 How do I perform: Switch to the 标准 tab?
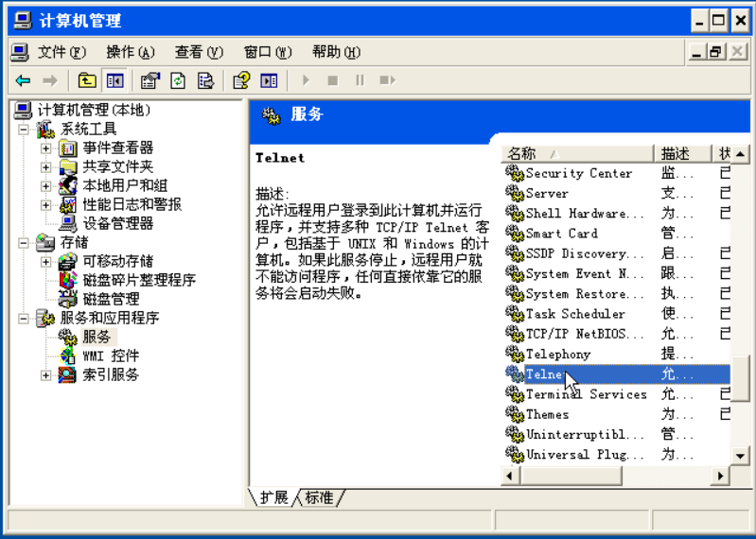point(319,497)
